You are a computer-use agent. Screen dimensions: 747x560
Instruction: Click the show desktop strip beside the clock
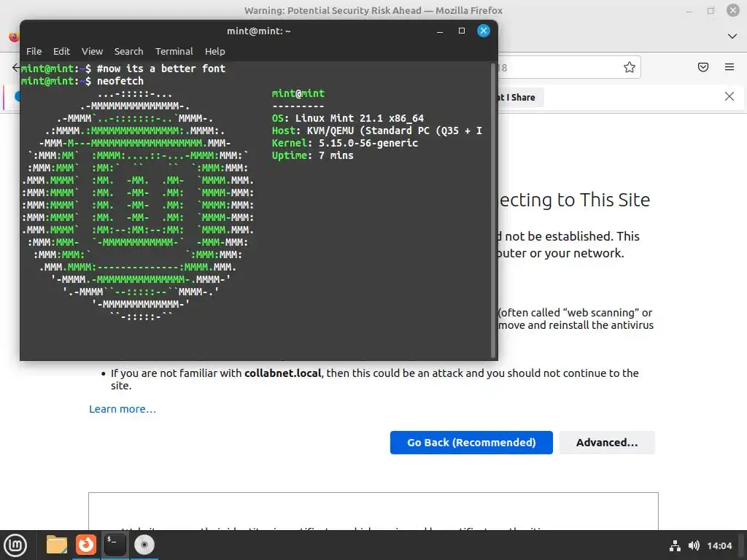(742, 545)
